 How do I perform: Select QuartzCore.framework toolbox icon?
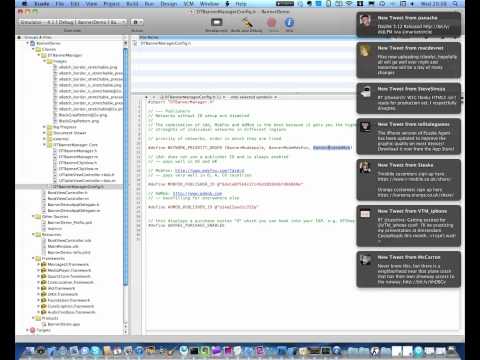pyautogui.click(x=43, y=276)
